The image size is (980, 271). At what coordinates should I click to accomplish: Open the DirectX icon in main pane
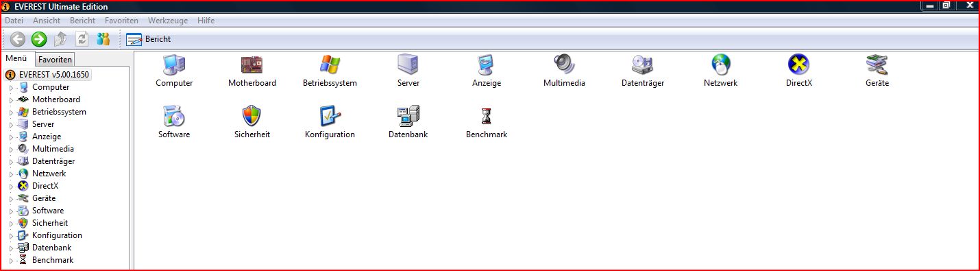coord(799,64)
